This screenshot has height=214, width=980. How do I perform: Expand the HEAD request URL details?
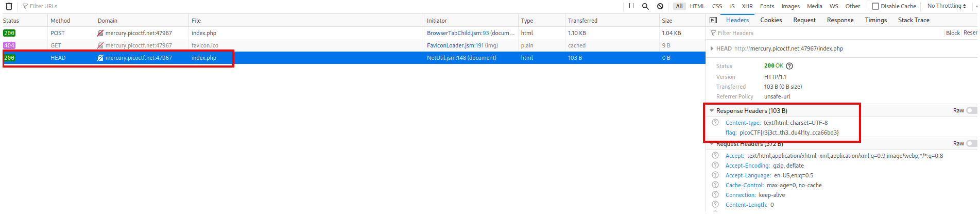pos(712,48)
